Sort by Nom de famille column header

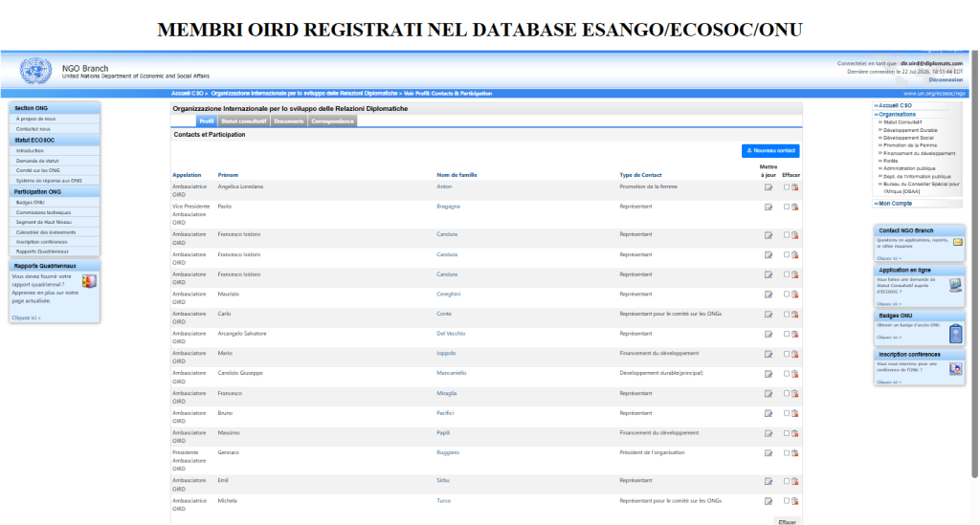(x=457, y=175)
